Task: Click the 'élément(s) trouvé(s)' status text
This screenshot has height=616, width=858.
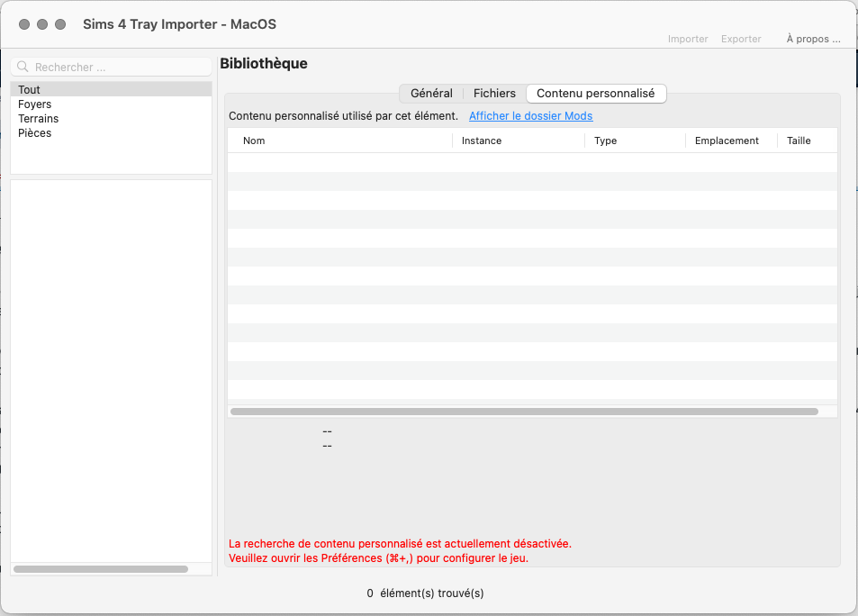Action: [x=432, y=593]
